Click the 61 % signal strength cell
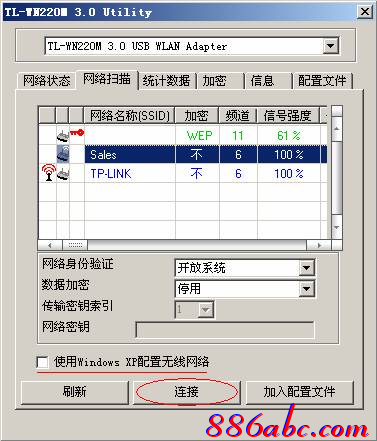The image size is (377, 441). click(x=289, y=135)
